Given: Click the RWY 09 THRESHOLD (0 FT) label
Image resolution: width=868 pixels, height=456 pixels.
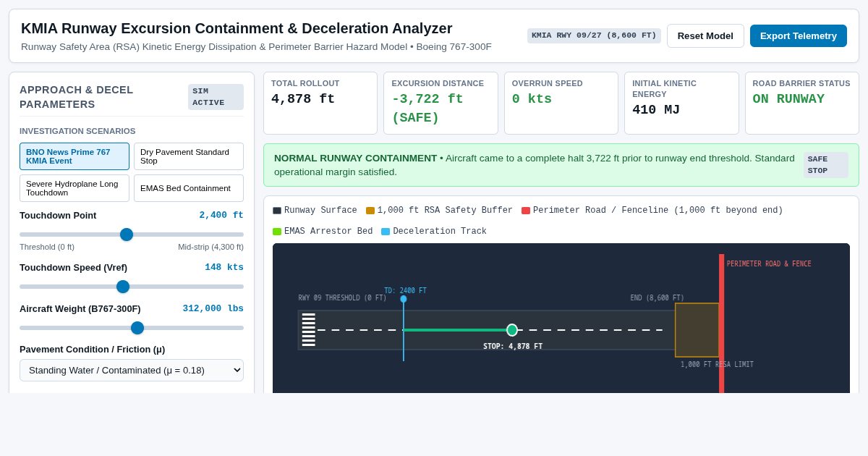Looking at the screenshot, I should tap(342, 298).
